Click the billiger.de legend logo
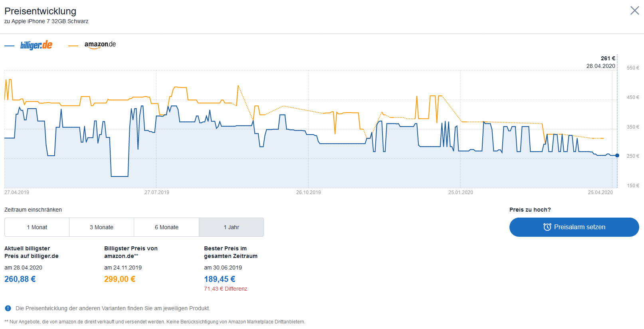This screenshot has width=644, height=329. 36,45
